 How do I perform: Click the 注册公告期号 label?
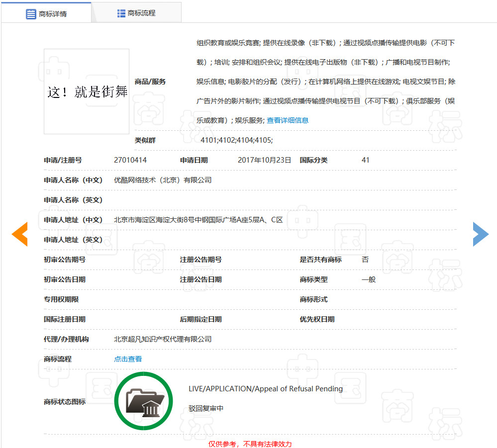tap(201, 260)
